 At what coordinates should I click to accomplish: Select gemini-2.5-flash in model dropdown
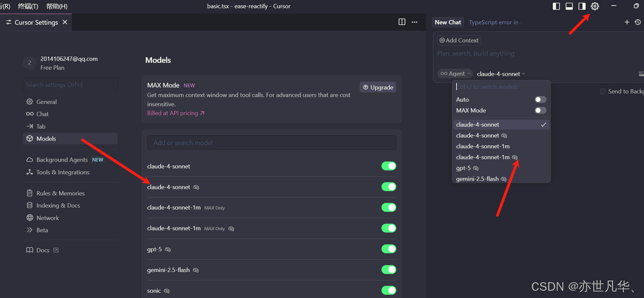coord(501,179)
